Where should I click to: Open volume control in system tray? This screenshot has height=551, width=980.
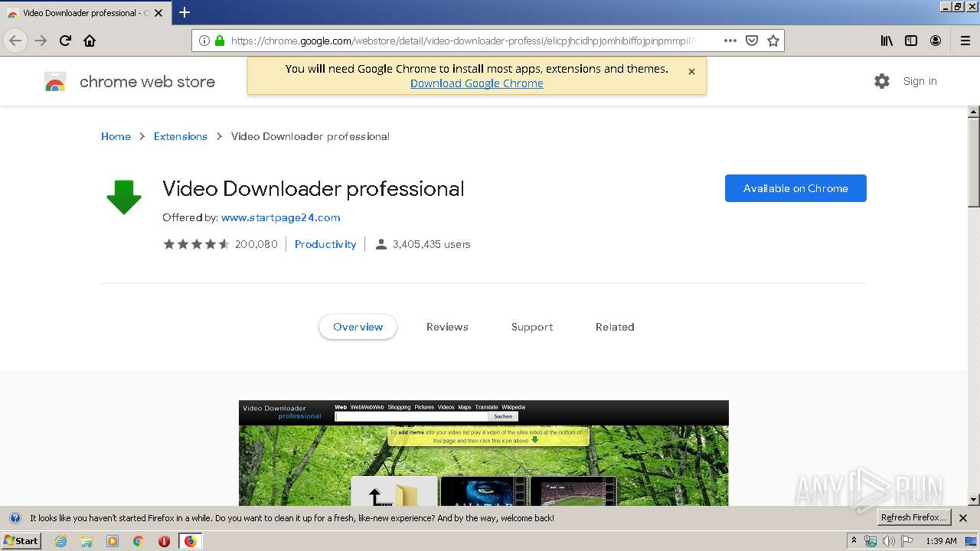[x=889, y=541]
